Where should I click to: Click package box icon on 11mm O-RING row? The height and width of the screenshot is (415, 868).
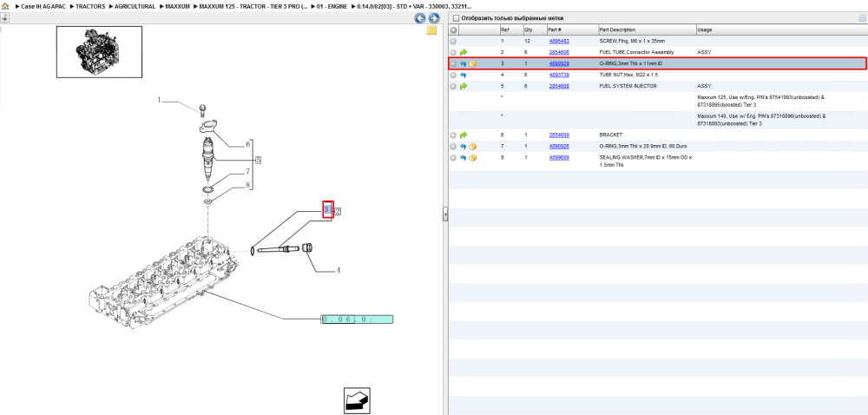coord(473,63)
